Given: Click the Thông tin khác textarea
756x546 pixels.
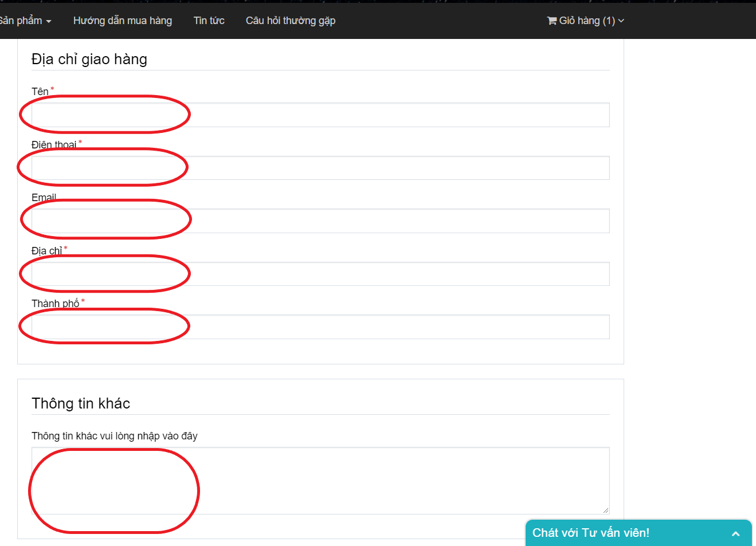Looking at the screenshot, I should (320, 481).
